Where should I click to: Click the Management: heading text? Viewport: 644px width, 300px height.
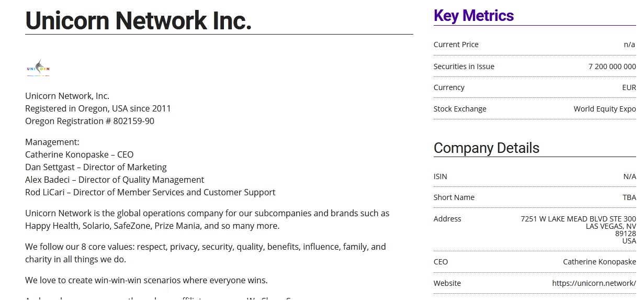pos(52,142)
